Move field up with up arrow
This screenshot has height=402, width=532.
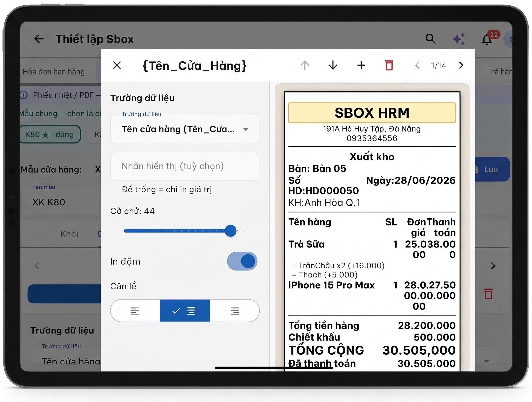coord(305,66)
